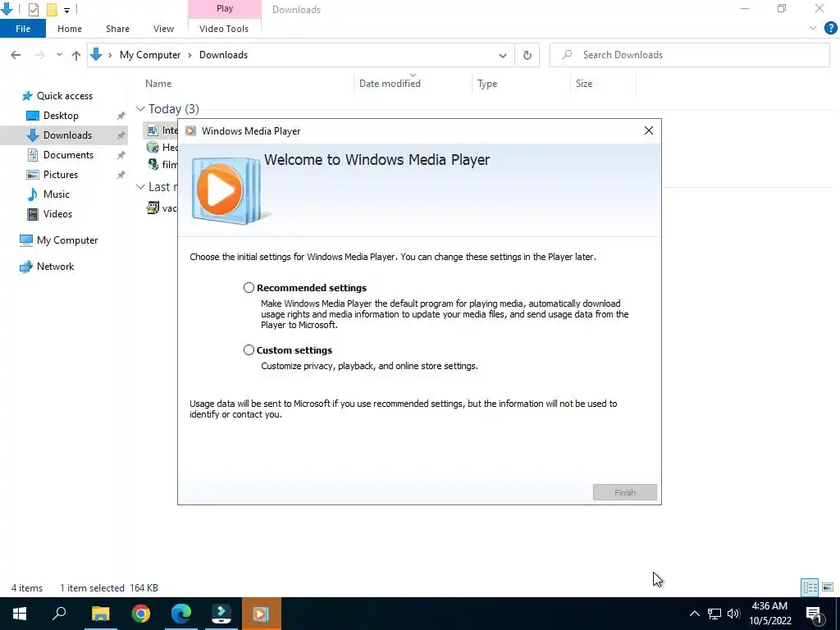Screen dimensions: 840x630
Task: Click My Computer in address breadcrumb
Action: click(x=150, y=55)
